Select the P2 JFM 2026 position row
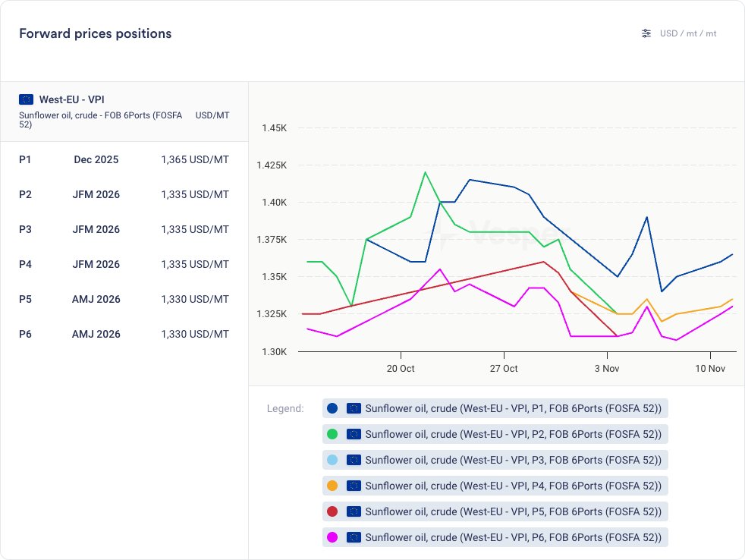Screen dimensions: 745x560 (124, 194)
